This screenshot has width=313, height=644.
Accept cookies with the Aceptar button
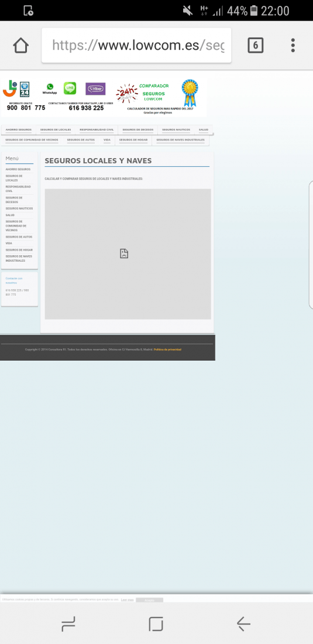(149, 600)
